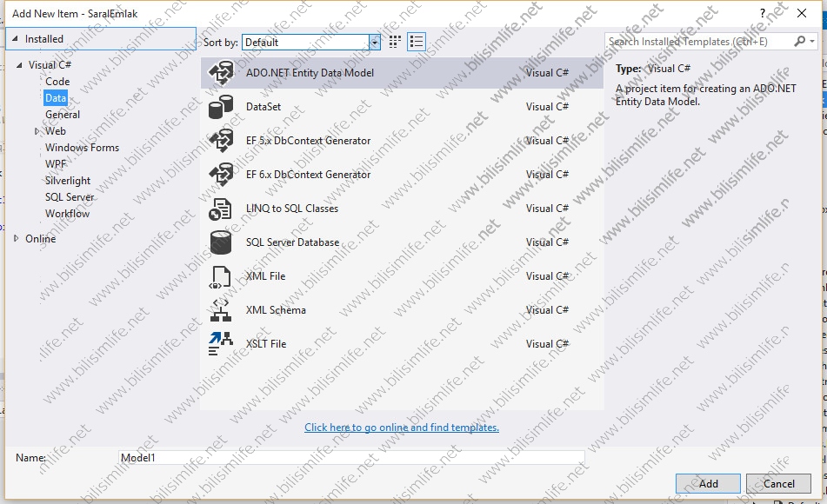827x504 pixels.
Task: Switch to medium icons grid view
Action: point(395,42)
